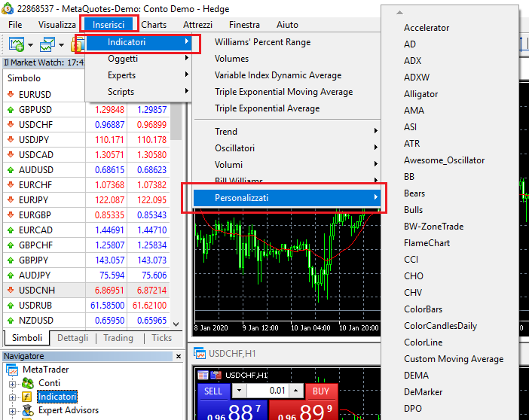Open the Visualizza menu

pyautogui.click(x=57, y=25)
